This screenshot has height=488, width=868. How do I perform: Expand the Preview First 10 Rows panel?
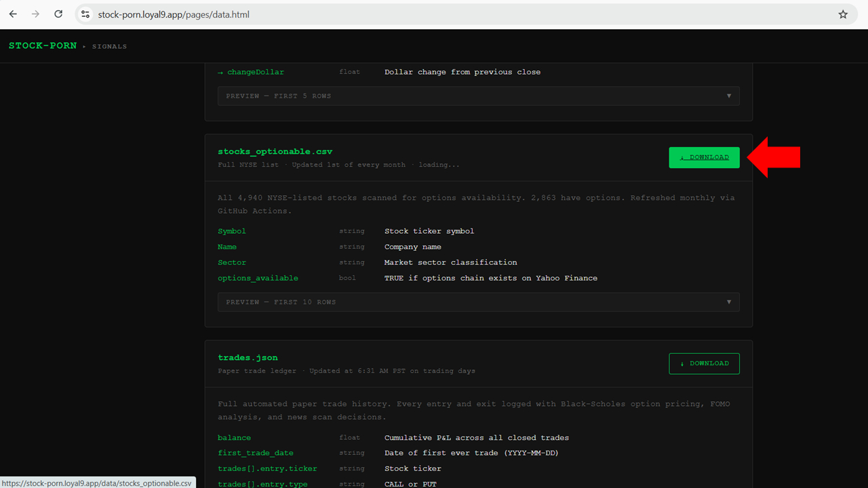(x=479, y=302)
